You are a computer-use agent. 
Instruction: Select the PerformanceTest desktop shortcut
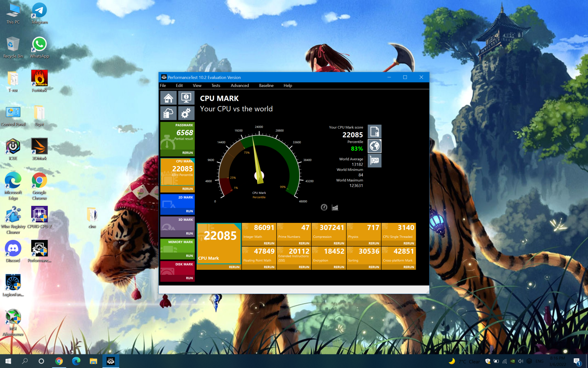(39, 252)
